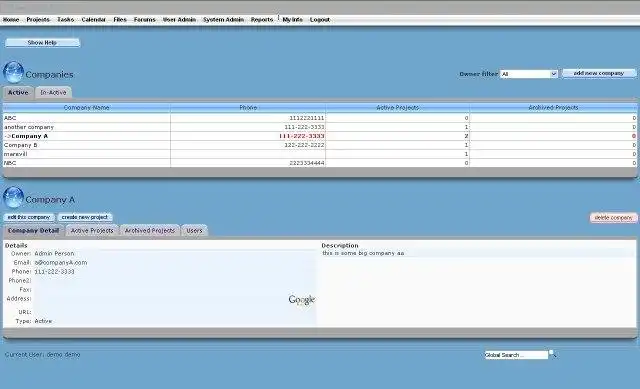This screenshot has height=389, width=640.
Task: Open the Projects menu
Action: 38,20
